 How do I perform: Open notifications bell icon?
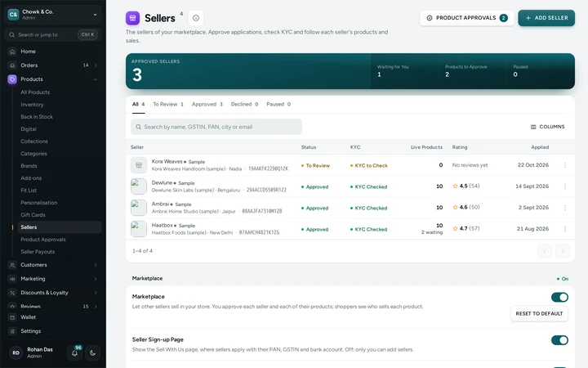(74, 353)
